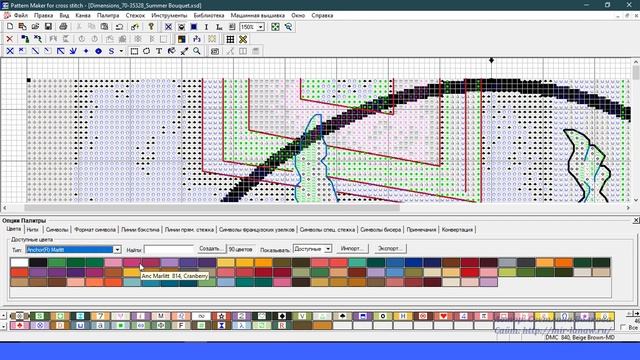Toggle the 'Все' checkbox near palette
640x360 pixels.
coord(623,327)
